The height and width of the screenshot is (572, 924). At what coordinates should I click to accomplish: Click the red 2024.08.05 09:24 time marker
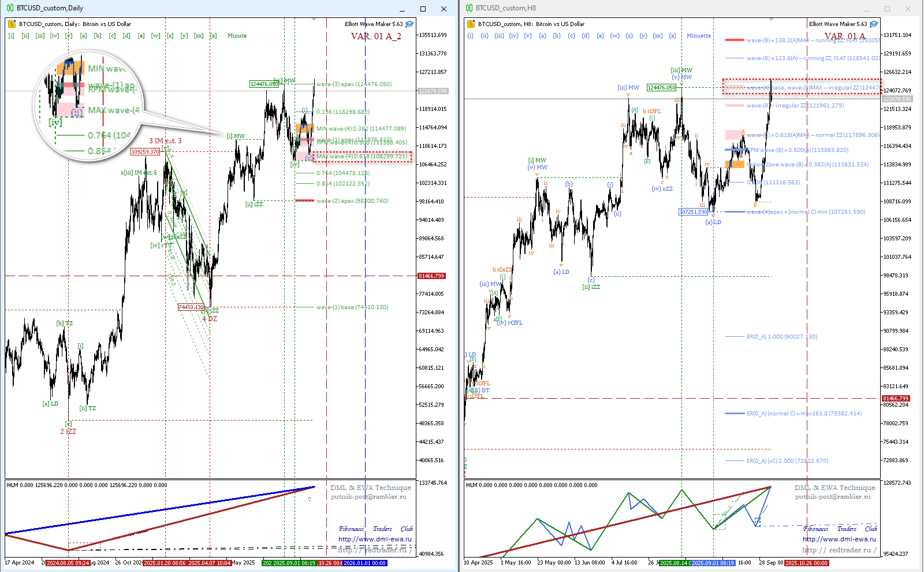[x=68, y=563]
